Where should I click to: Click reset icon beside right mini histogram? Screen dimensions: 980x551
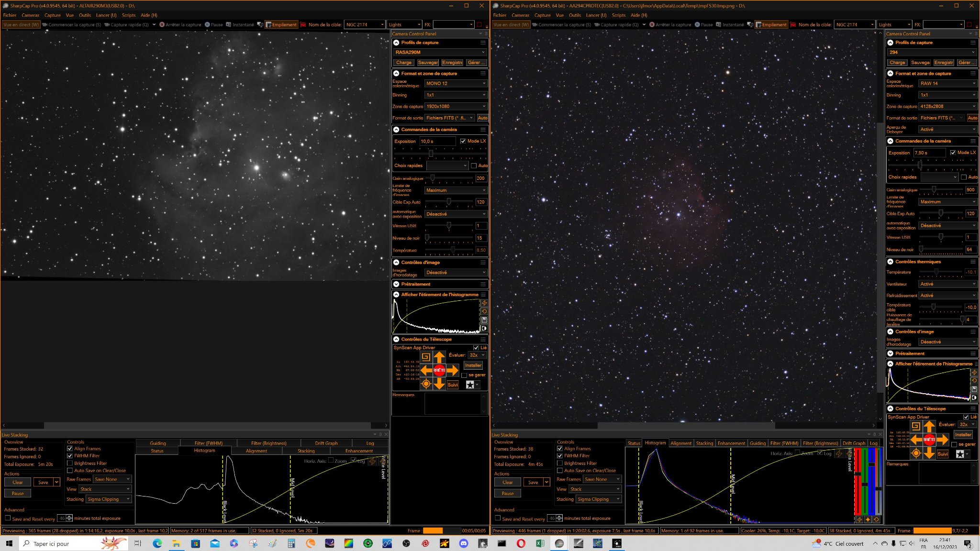[974, 381]
